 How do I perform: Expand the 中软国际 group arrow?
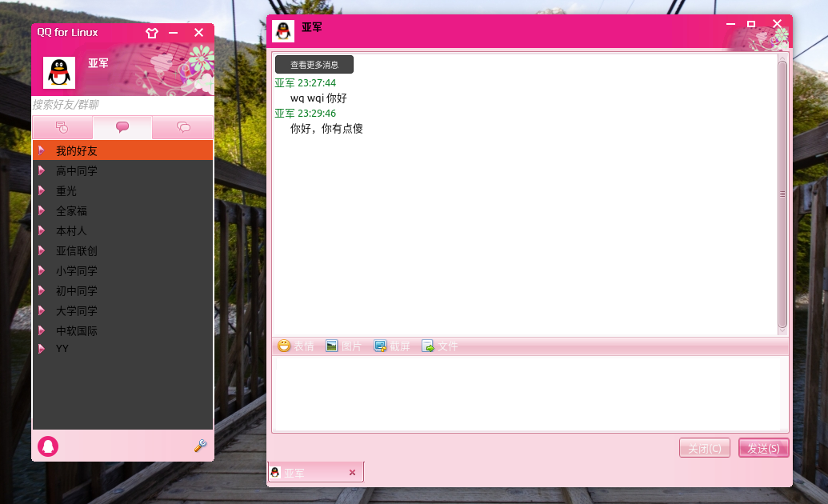coord(42,330)
